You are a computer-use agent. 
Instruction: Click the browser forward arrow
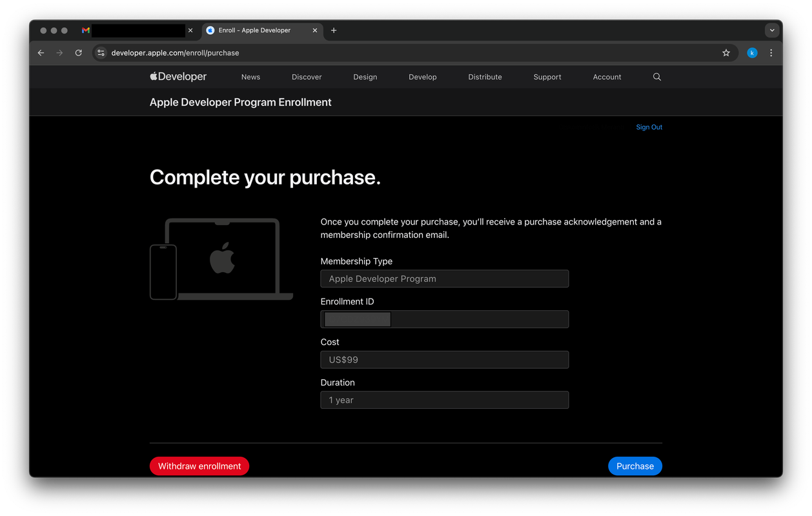[60, 53]
